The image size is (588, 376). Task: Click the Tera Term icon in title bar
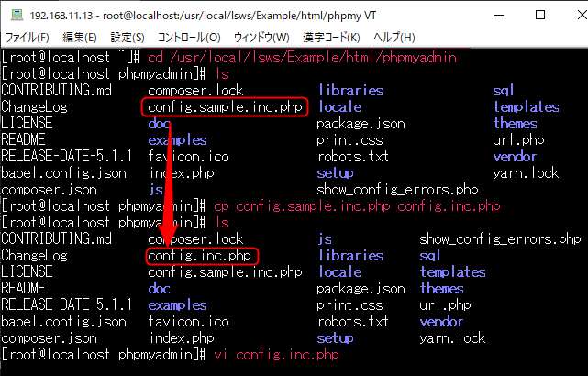(x=13, y=15)
